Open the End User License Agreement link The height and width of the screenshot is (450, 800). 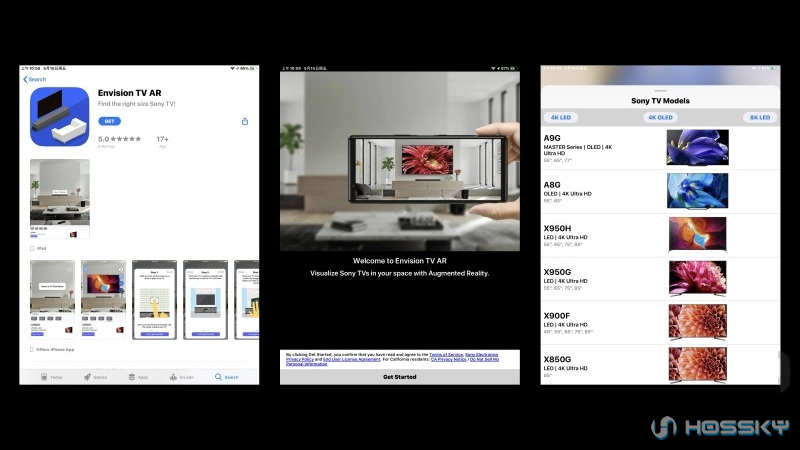click(x=352, y=359)
